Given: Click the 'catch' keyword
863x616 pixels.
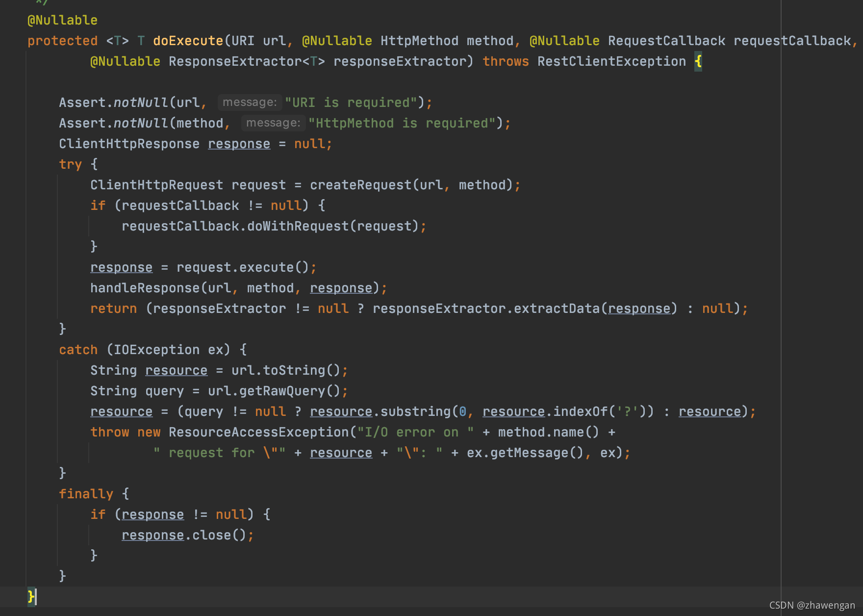Looking at the screenshot, I should pos(78,350).
